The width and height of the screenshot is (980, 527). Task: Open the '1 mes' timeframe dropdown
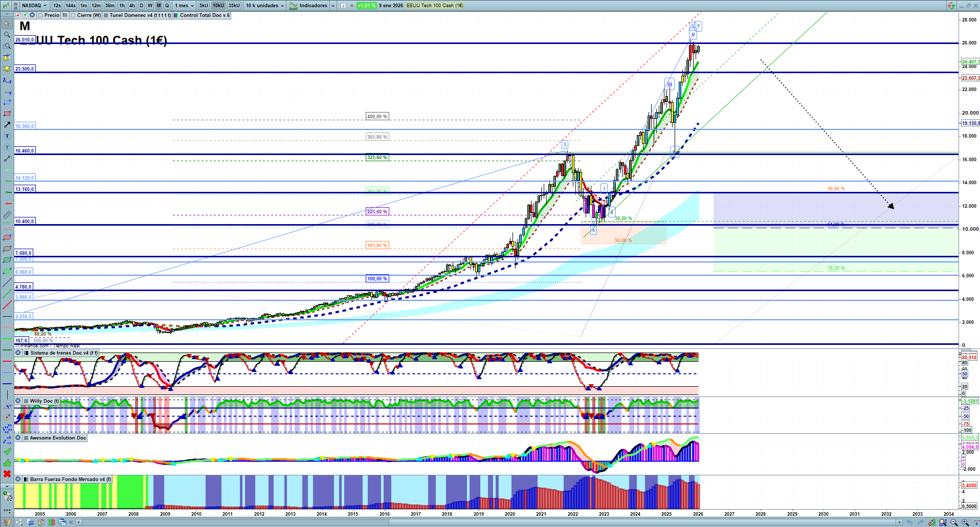pos(184,6)
